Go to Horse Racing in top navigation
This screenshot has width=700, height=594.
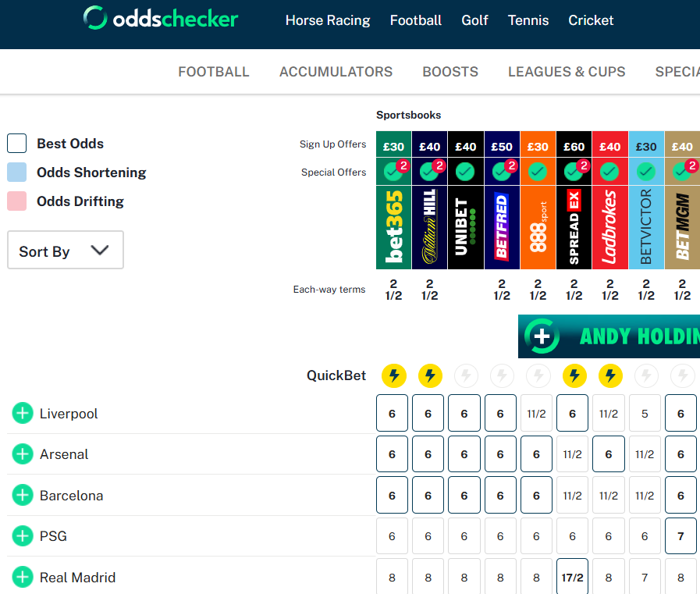coord(328,20)
